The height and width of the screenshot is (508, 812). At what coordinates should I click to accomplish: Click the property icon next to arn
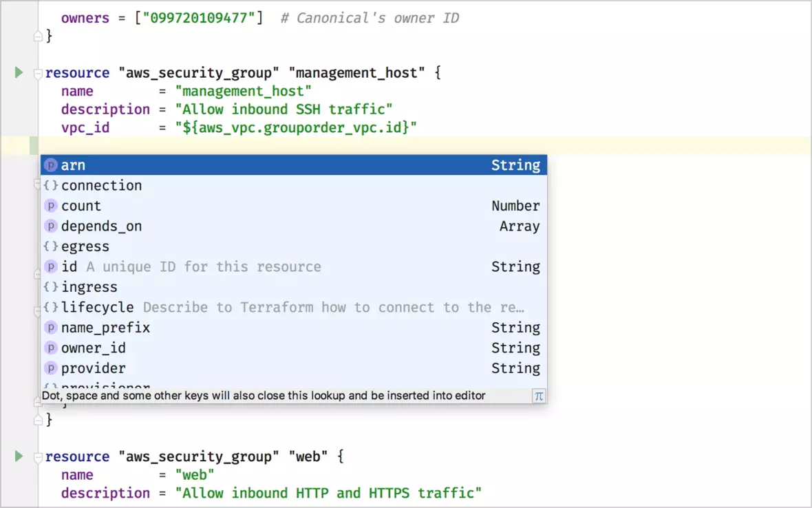[50, 165]
